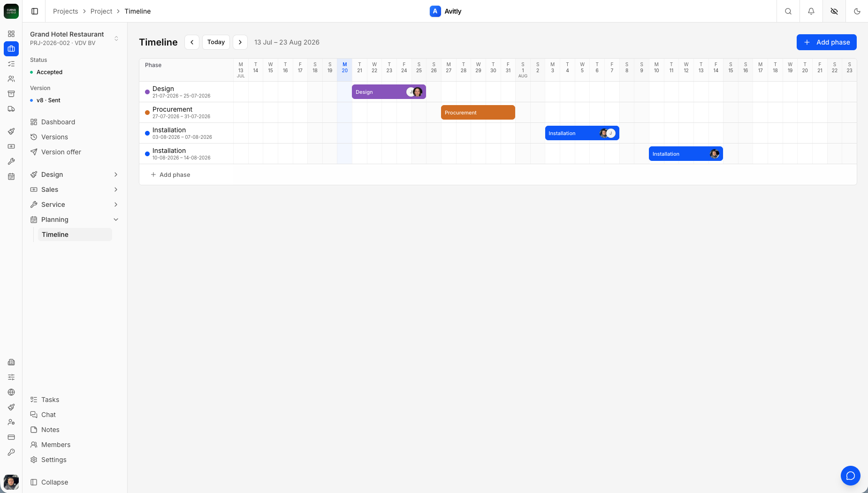Open the checklist tasks icon in the rail

tap(11, 64)
